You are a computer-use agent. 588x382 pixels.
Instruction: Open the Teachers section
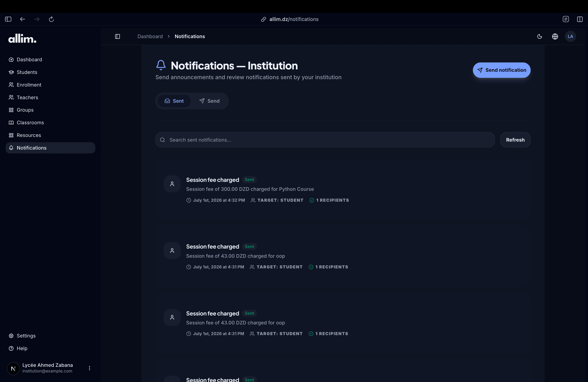pyautogui.click(x=50, y=97)
